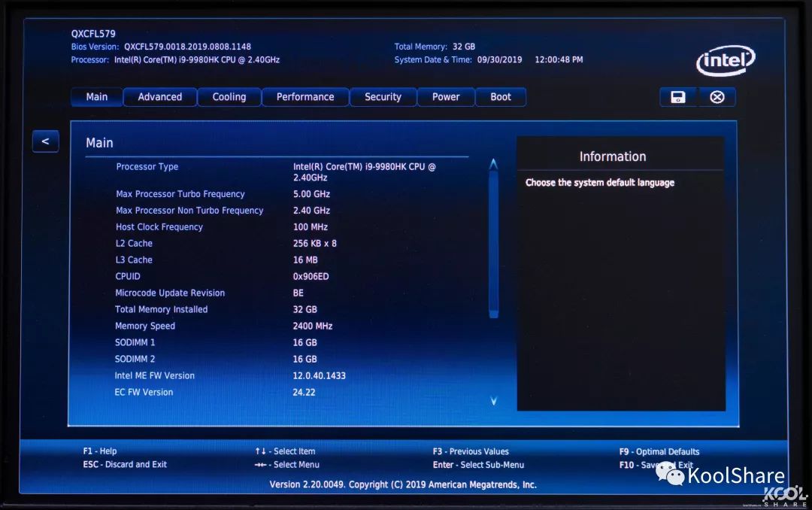Image resolution: width=812 pixels, height=510 pixels.
Task: Click the system time 12:00:48 PM
Action: [559, 59]
